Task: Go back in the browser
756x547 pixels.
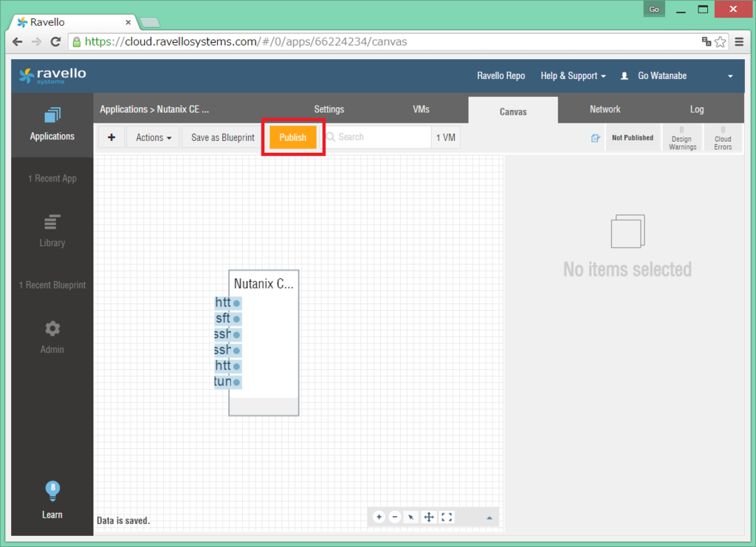Action: click(18, 42)
